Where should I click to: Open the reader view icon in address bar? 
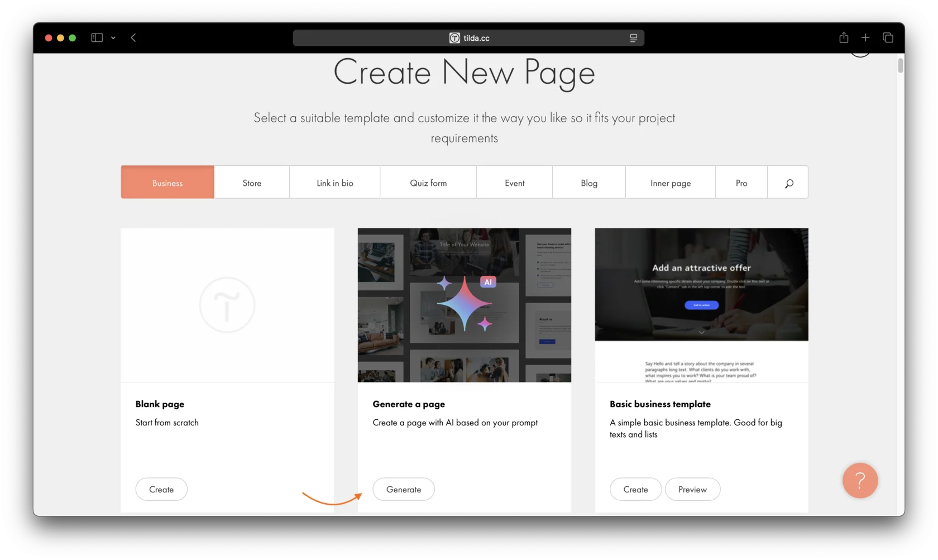(x=633, y=38)
